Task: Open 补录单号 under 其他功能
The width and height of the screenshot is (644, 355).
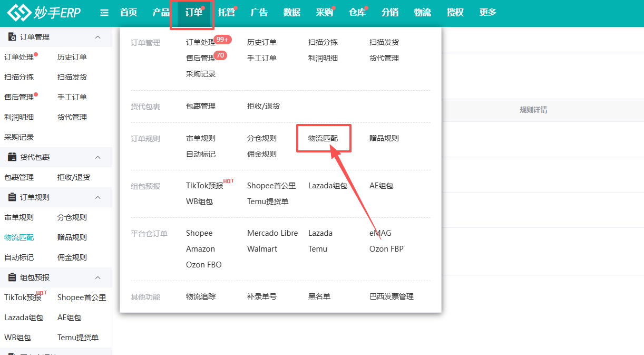Action: click(x=262, y=296)
